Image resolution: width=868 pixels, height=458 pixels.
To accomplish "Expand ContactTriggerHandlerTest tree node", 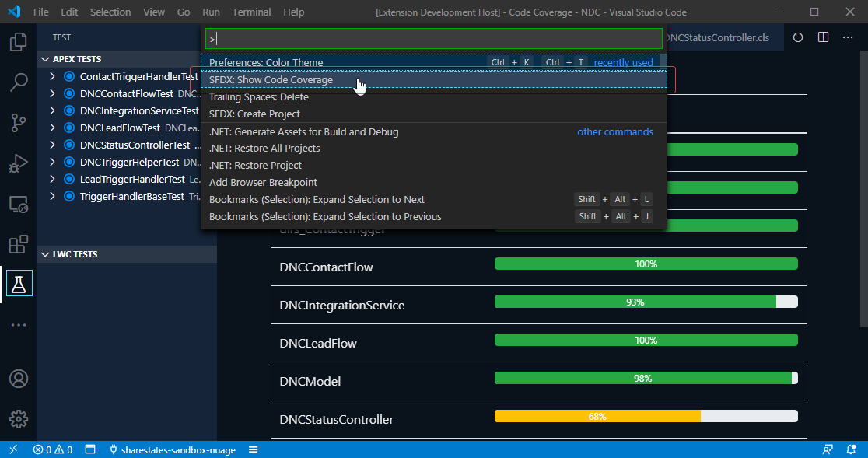I will click(x=52, y=76).
